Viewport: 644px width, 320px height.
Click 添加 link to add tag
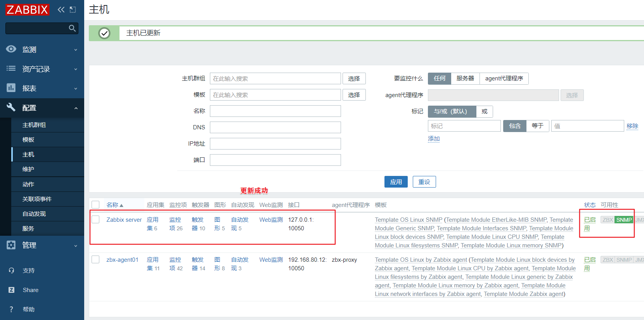tap(434, 139)
